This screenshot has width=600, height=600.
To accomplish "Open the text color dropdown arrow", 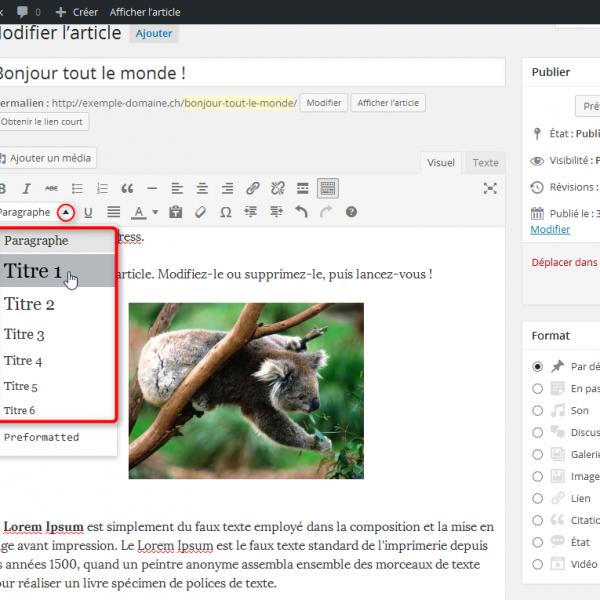I will (156, 212).
